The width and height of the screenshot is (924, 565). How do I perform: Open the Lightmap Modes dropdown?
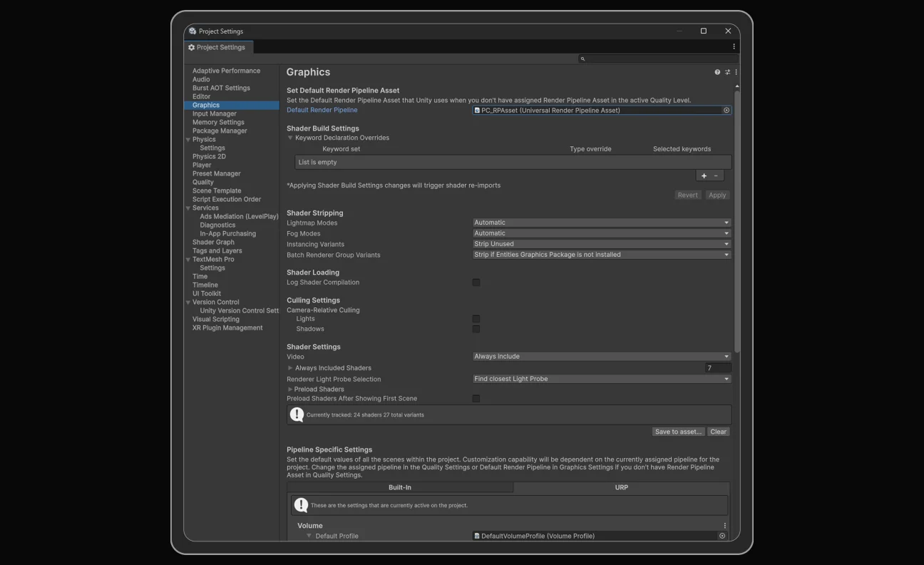(x=602, y=223)
